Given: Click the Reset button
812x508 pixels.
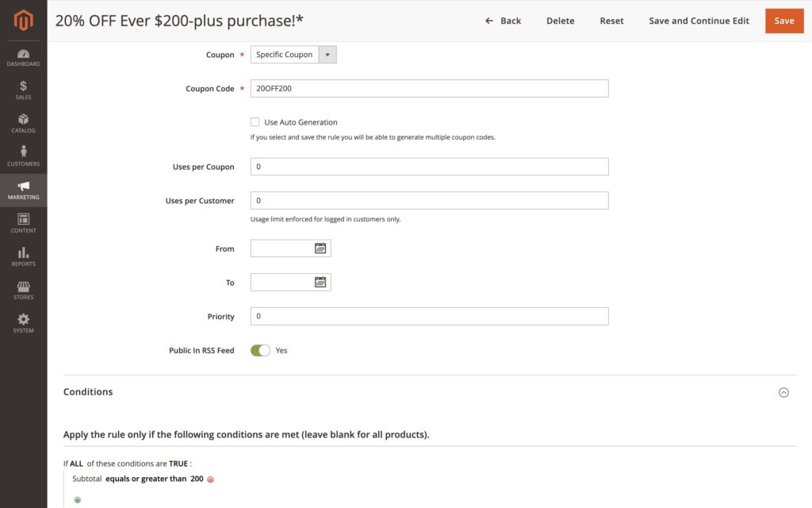Looking at the screenshot, I should click(611, 21).
